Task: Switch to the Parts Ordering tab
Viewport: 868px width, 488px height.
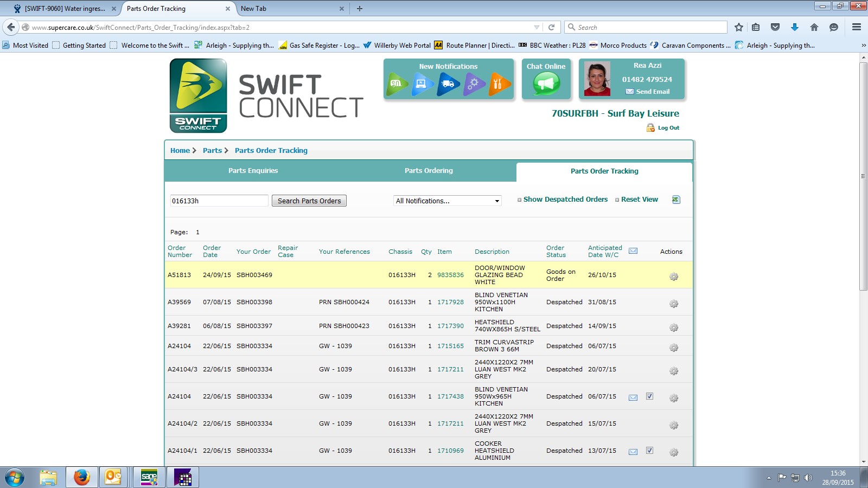Action: pyautogui.click(x=429, y=171)
